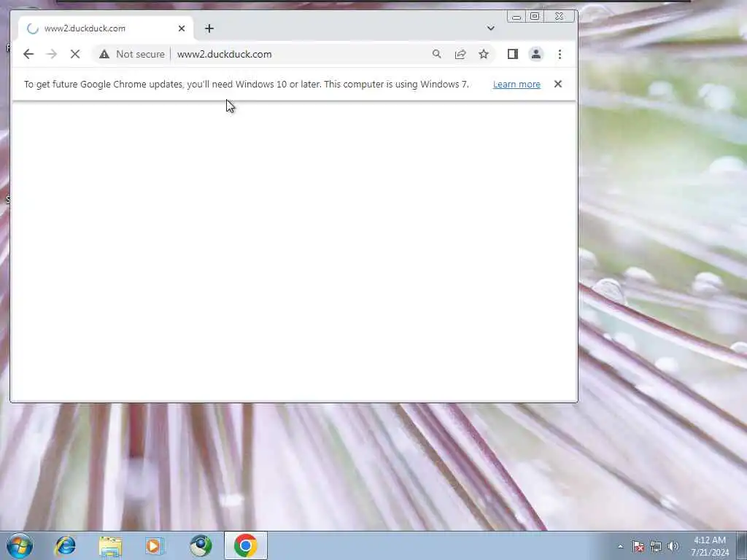Image resolution: width=747 pixels, height=560 pixels.
Task: Click the forward navigation arrow
Action: pos(52,54)
